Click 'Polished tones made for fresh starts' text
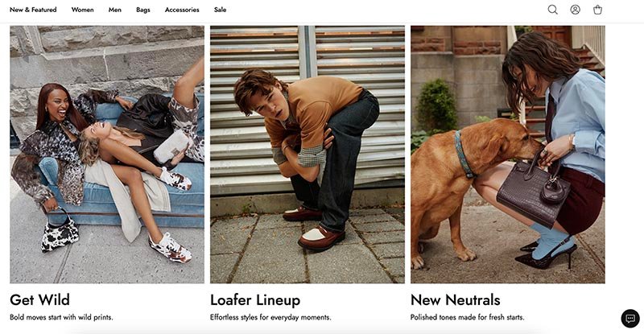Viewport: 644px width, 334px height. (468, 317)
